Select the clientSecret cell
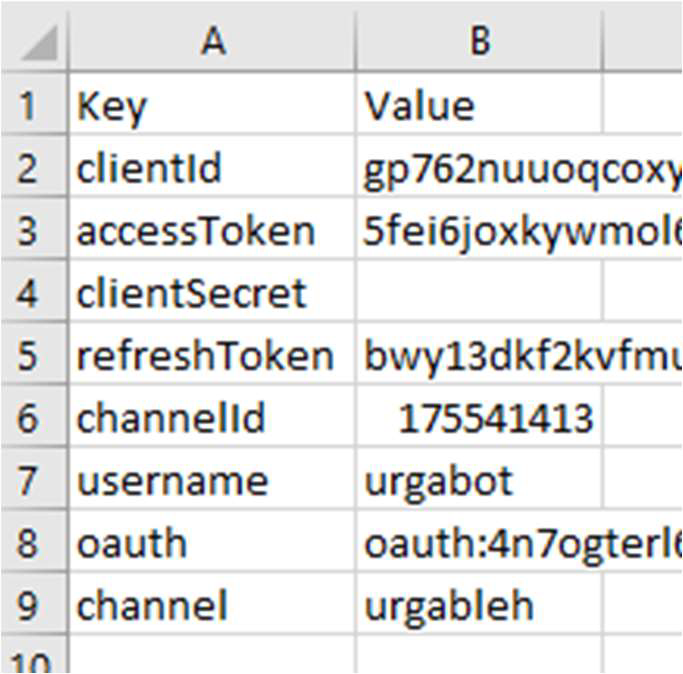The height and width of the screenshot is (674, 683). click(212, 293)
